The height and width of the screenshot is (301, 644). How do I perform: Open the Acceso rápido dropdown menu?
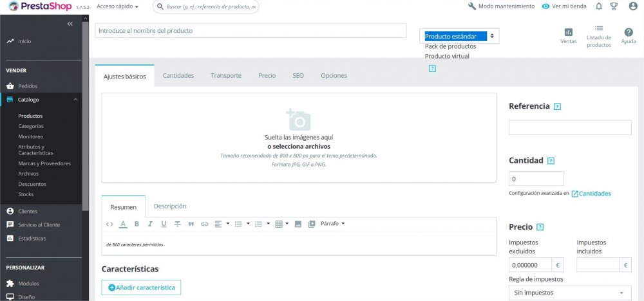tap(117, 6)
